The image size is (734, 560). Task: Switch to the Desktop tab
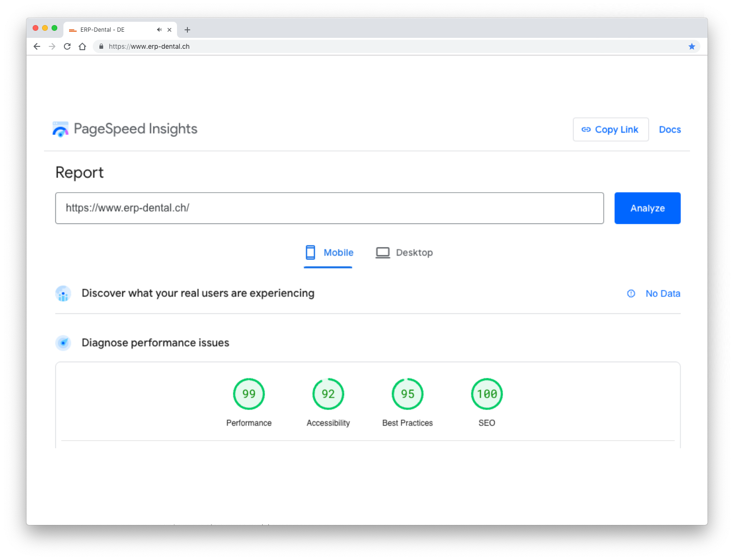[x=404, y=253]
